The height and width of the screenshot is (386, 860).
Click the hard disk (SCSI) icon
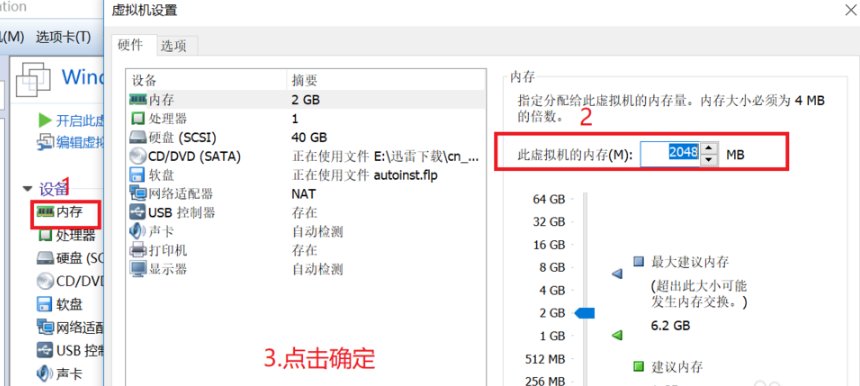(x=138, y=137)
